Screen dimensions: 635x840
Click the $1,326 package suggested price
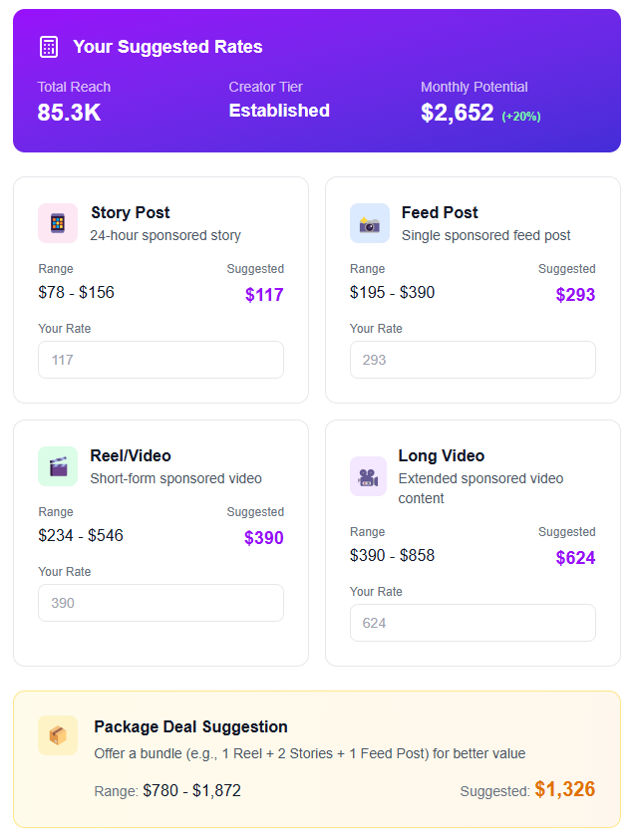coord(564,789)
